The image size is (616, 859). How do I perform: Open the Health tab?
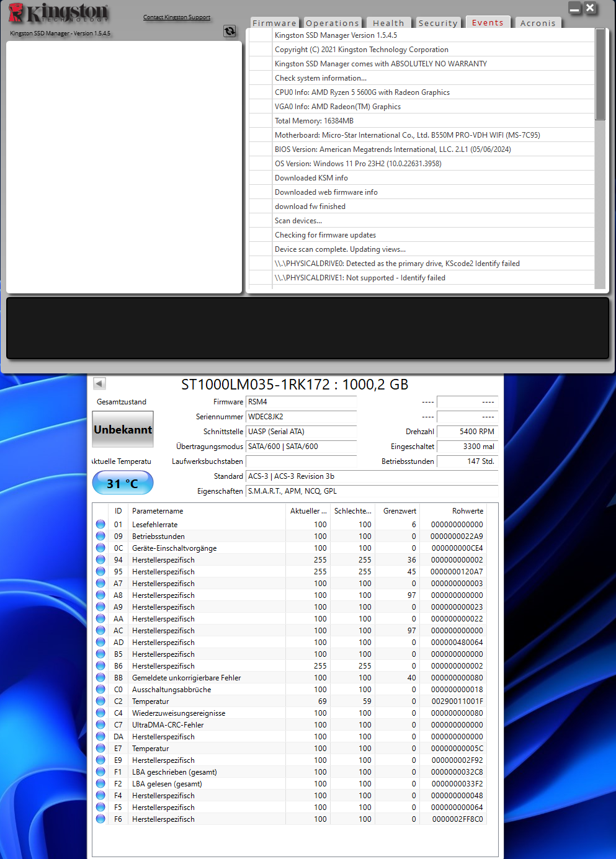click(x=388, y=23)
